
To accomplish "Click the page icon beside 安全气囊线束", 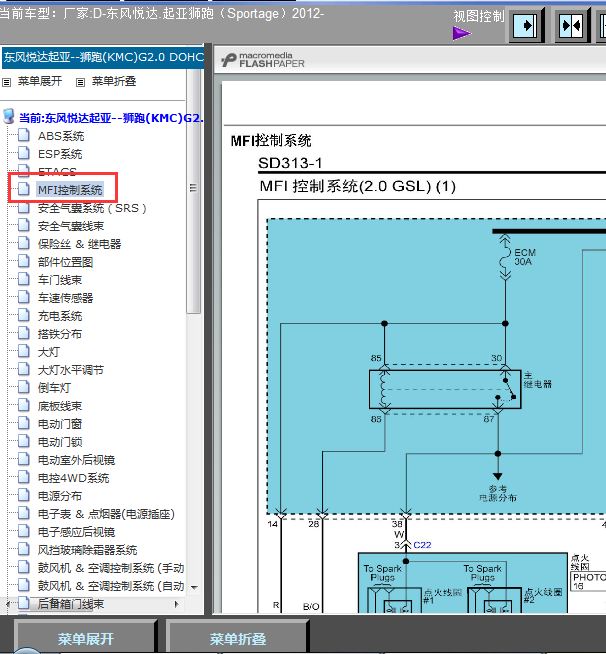I will 24,225.
